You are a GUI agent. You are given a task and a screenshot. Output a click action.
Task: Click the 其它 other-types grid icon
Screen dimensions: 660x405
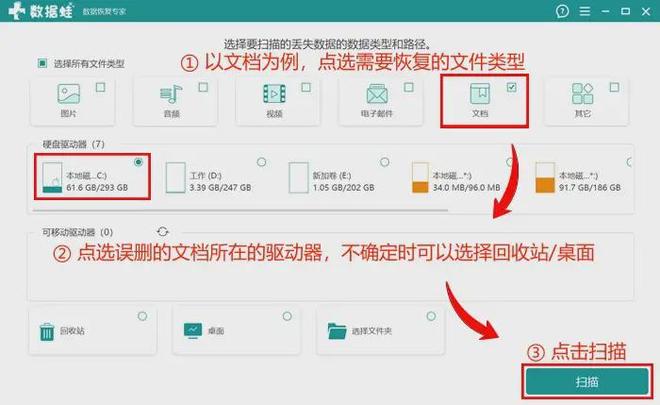pos(583,93)
